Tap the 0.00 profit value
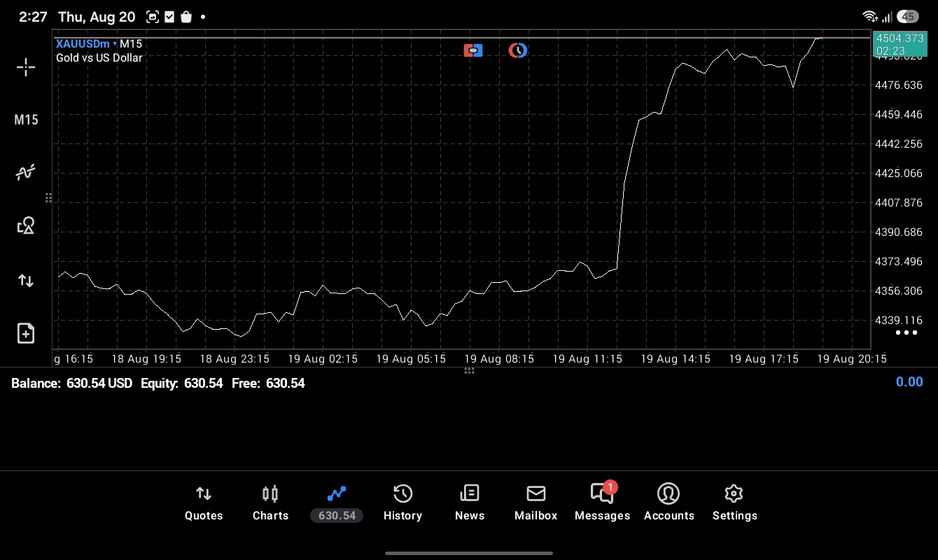 909,381
